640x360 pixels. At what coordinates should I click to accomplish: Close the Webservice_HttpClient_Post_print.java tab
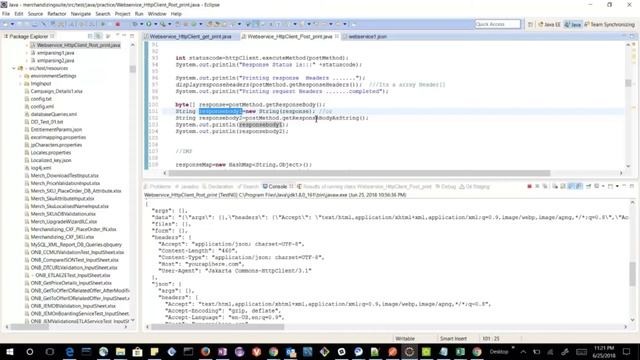[337, 36]
